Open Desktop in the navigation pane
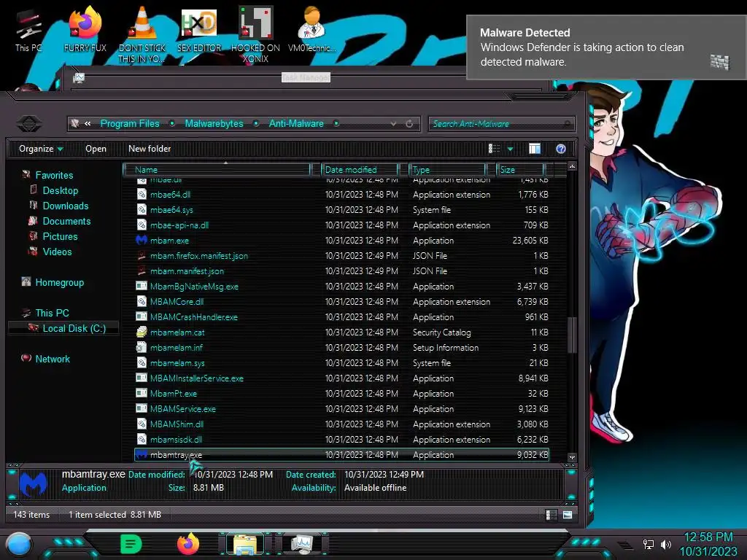The image size is (747, 560). [x=60, y=190]
